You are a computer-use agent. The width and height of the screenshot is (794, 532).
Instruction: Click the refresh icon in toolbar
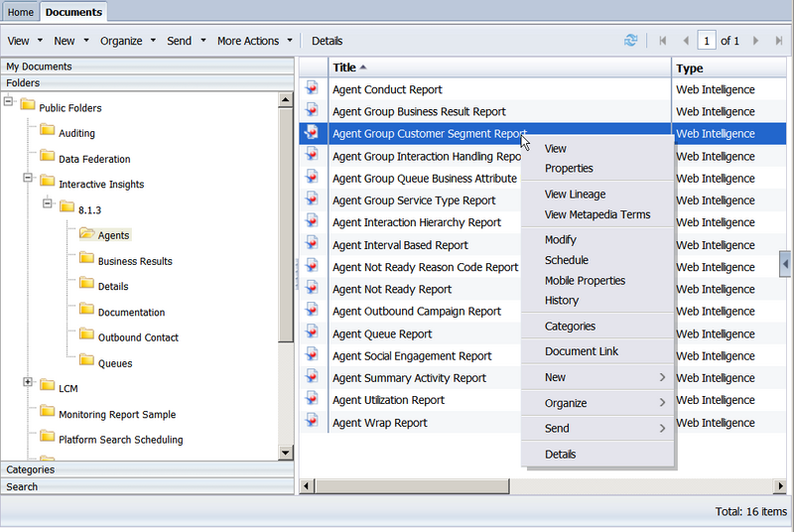(x=630, y=41)
